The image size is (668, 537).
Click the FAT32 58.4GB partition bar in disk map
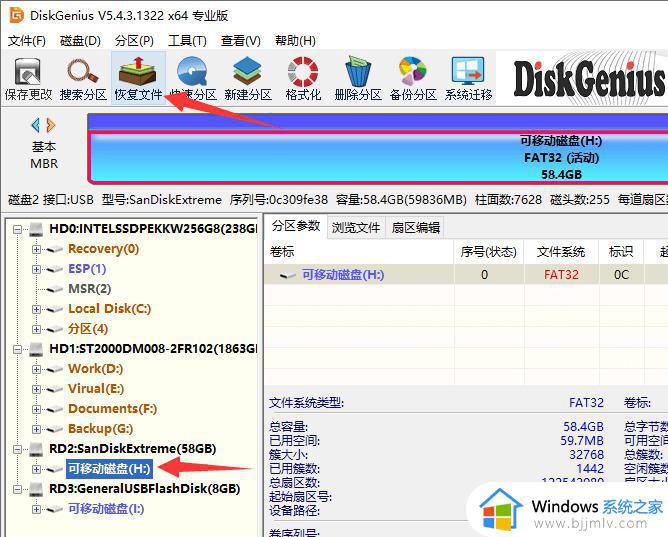click(x=379, y=157)
